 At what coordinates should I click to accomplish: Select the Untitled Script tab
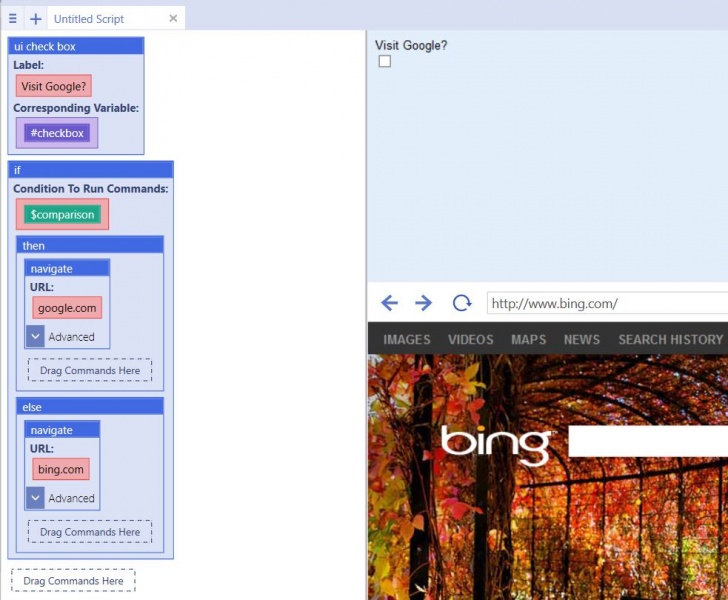pos(89,19)
